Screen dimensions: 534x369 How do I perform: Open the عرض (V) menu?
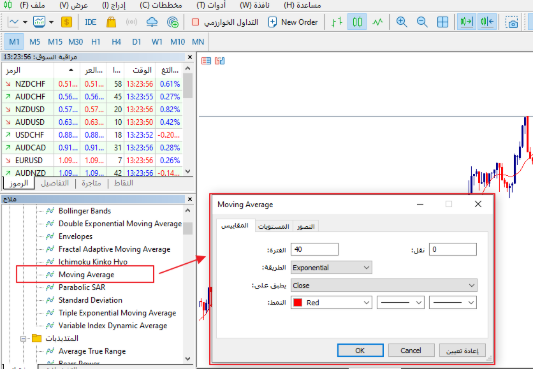74,5
